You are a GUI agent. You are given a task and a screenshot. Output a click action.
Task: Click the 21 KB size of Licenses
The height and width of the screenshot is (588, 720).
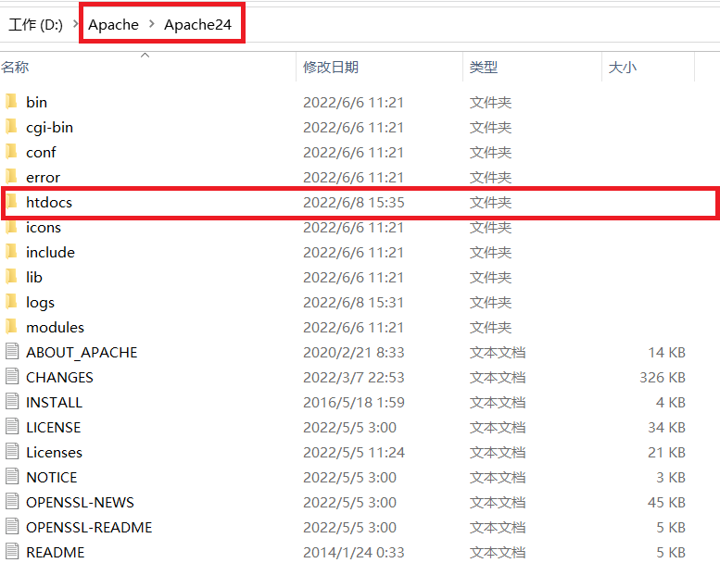[667, 452]
